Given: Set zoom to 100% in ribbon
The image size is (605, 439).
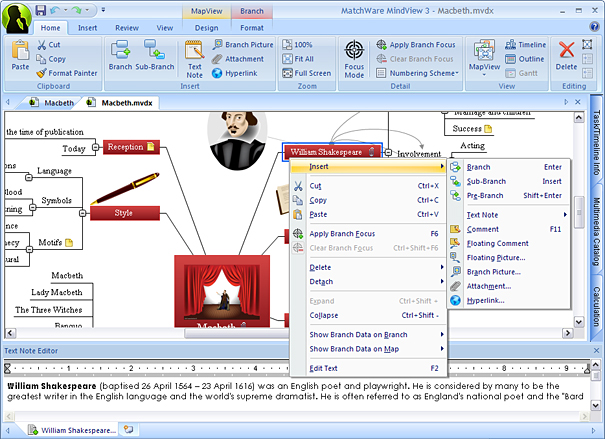Looking at the screenshot, I should click(x=297, y=45).
